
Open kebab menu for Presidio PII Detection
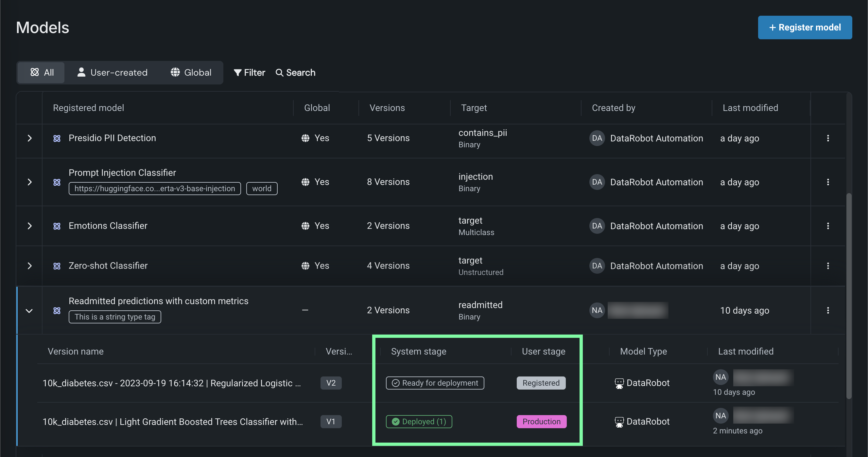[x=827, y=138]
